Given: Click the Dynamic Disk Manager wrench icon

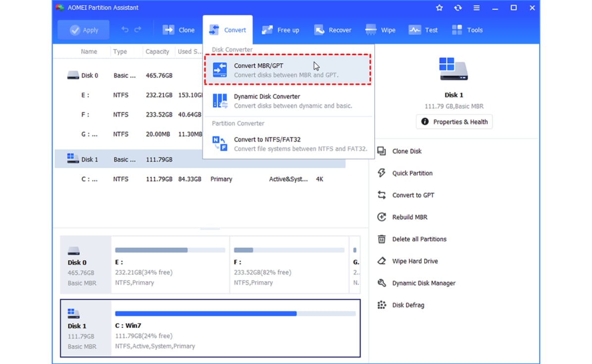Looking at the screenshot, I should pyautogui.click(x=381, y=283).
